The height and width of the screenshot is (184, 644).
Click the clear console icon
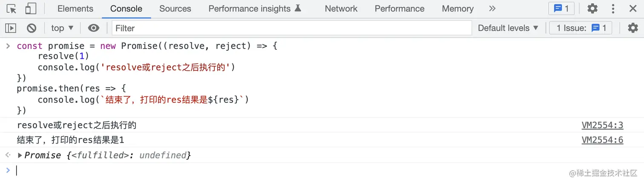click(32, 28)
